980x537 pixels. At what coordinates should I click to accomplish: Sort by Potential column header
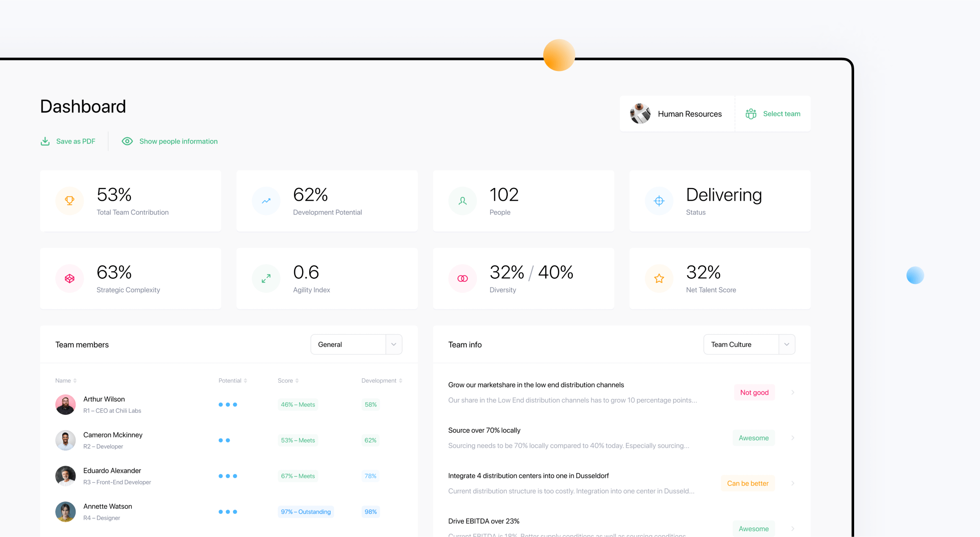[233, 381]
